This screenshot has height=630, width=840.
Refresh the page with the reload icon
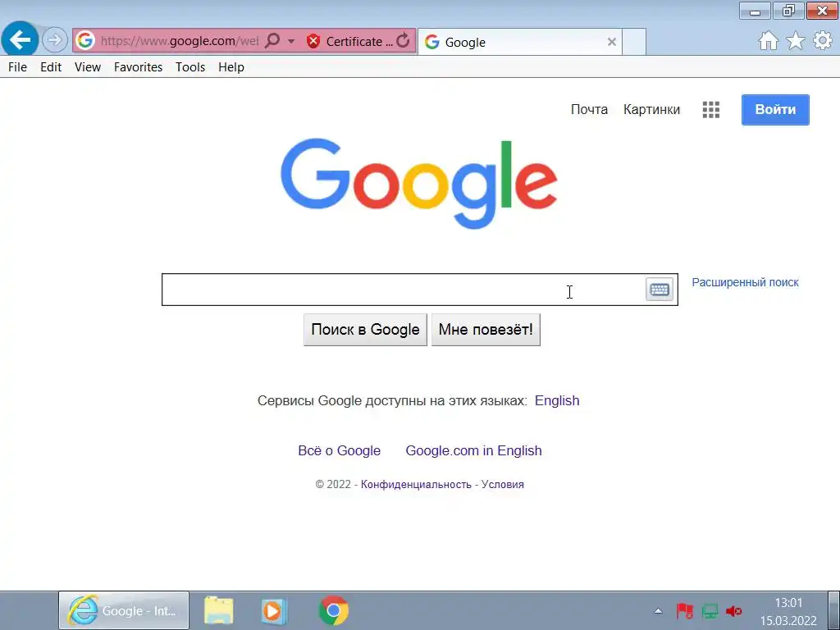point(404,40)
